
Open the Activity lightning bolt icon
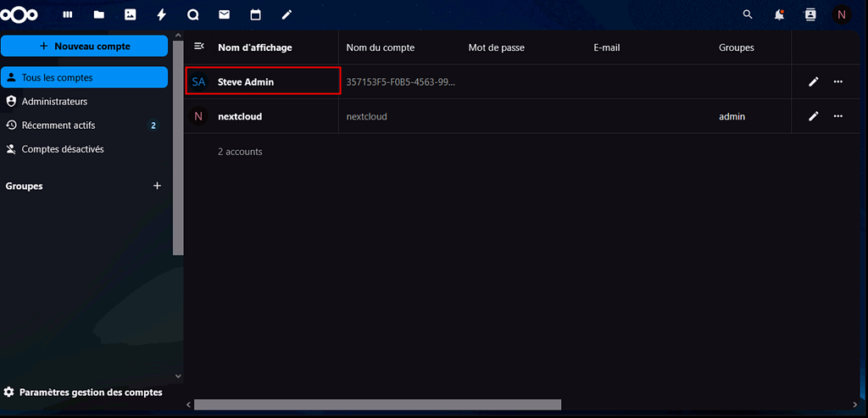pyautogui.click(x=161, y=14)
